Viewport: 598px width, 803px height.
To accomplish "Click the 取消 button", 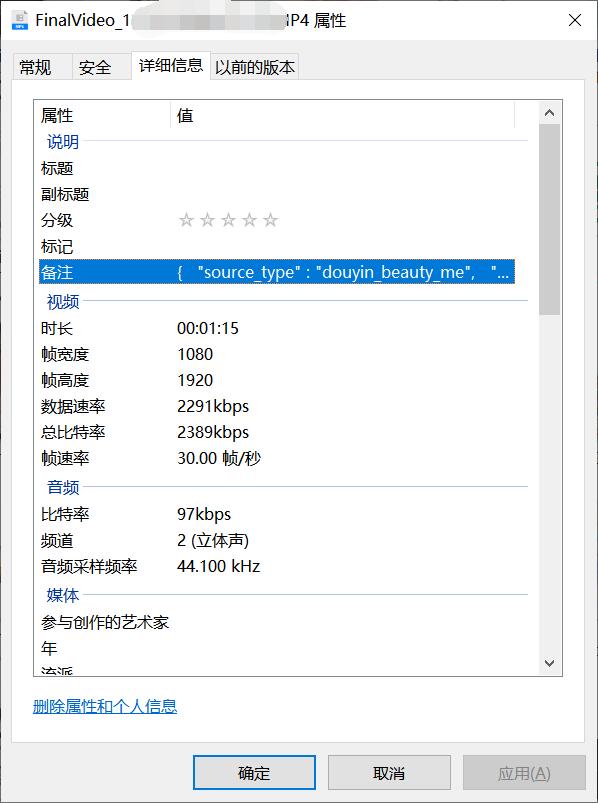I will click(x=389, y=773).
